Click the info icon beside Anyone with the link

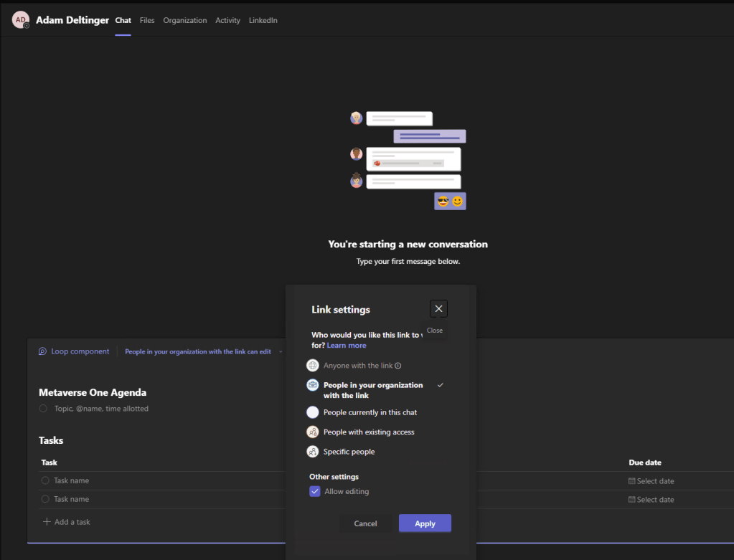[398, 366]
